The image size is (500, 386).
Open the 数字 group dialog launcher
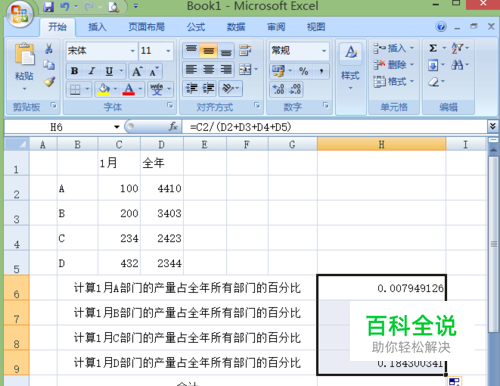326,106
